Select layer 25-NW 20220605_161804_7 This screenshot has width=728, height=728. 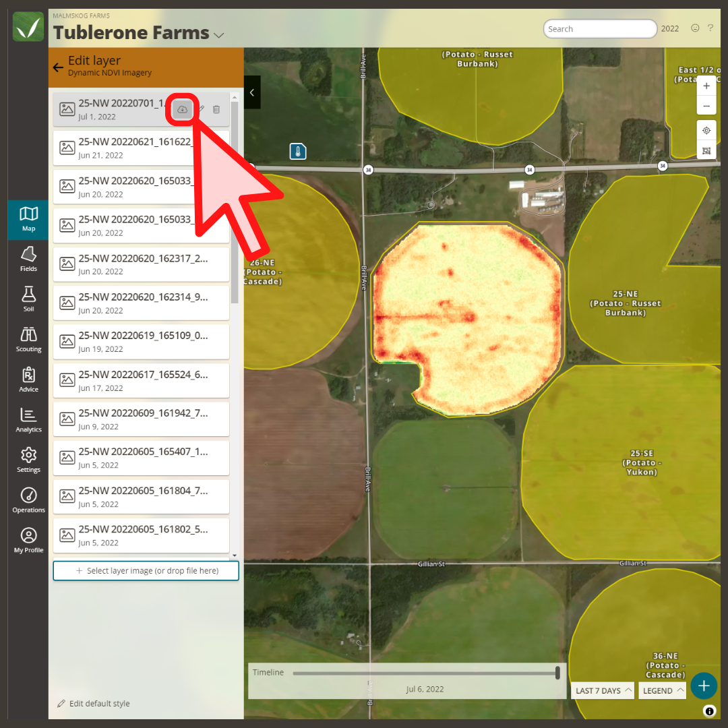click(x=141, y=496)
